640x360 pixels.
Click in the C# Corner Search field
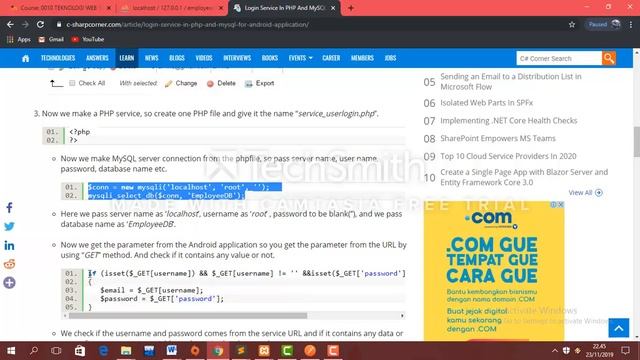(x=559, y=58)
